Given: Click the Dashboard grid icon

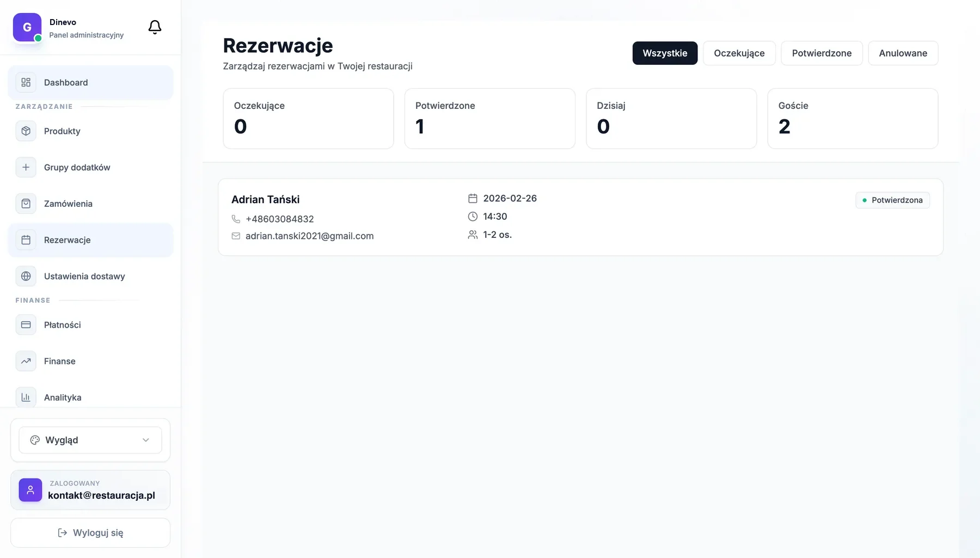Looking at the screenshot, I should click(x=26, y=82).
